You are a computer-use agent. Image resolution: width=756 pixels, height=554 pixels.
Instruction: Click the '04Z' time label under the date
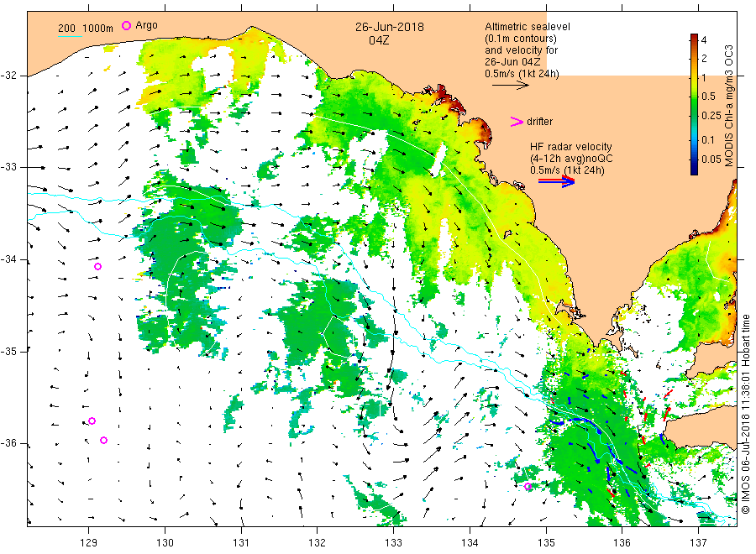click(379, 40)
